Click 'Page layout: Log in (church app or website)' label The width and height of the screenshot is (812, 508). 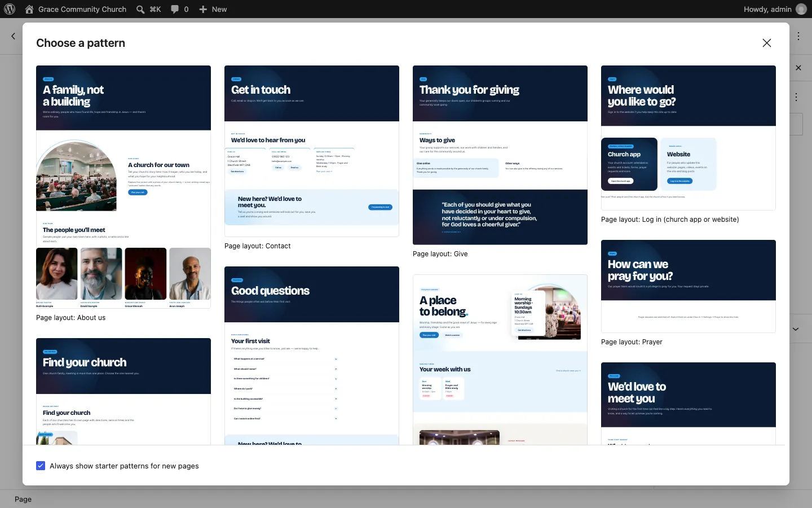670,220
